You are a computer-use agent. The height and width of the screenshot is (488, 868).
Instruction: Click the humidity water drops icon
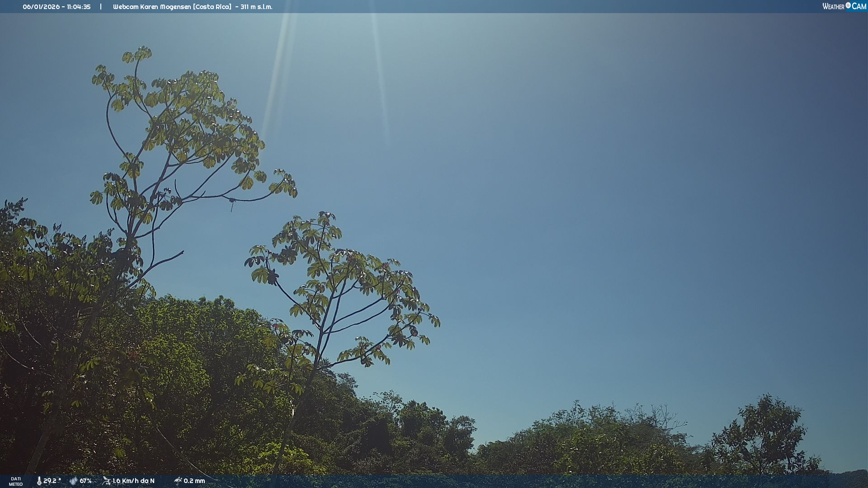73,481
